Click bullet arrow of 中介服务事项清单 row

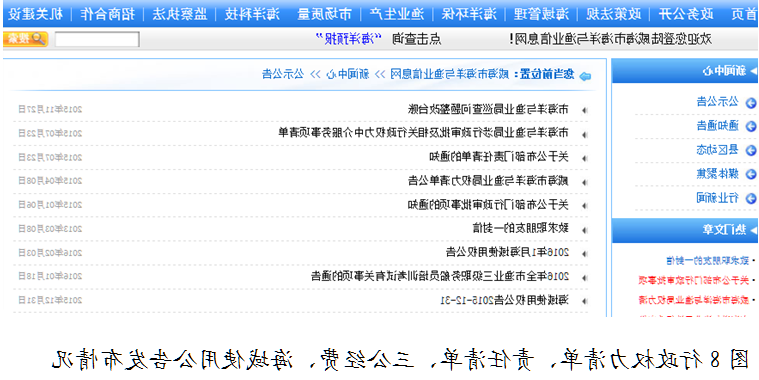584,134
